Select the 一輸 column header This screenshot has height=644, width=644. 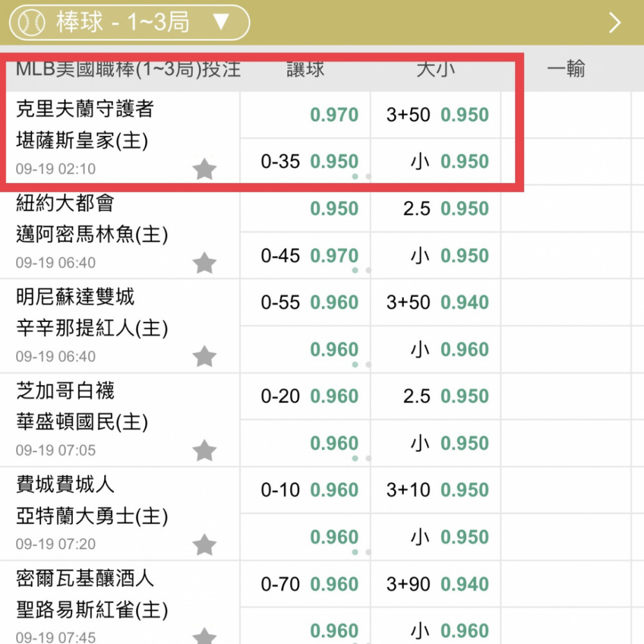[x=566, y=69]
